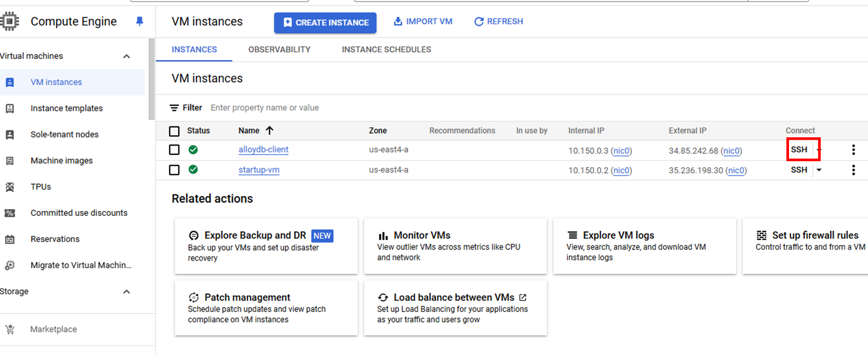The height and width of the screenshot is (355, 868).
Task: Click the Refresh button
Action: coord(498,21)
